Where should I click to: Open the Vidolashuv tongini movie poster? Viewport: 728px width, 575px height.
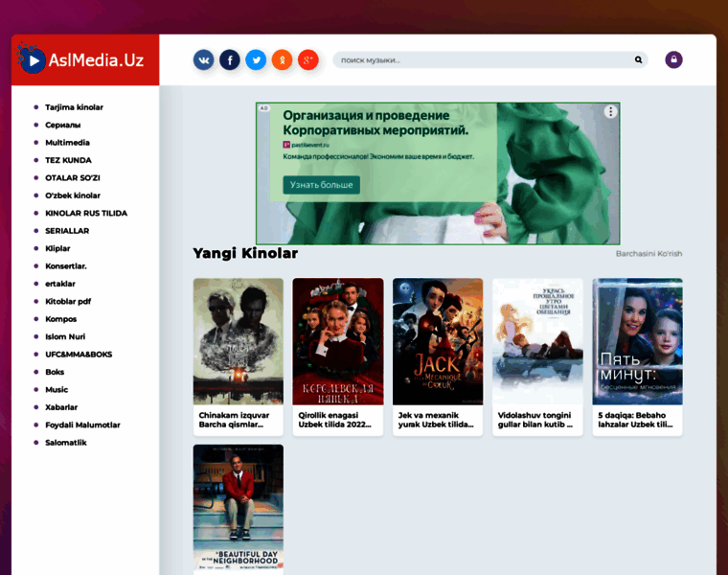[537, 341]
